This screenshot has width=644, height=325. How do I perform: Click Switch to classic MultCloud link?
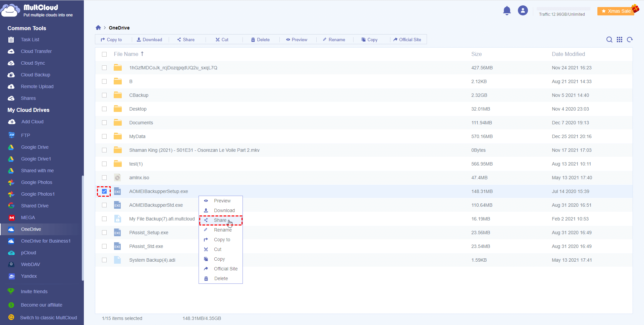(x=48, y=318)
